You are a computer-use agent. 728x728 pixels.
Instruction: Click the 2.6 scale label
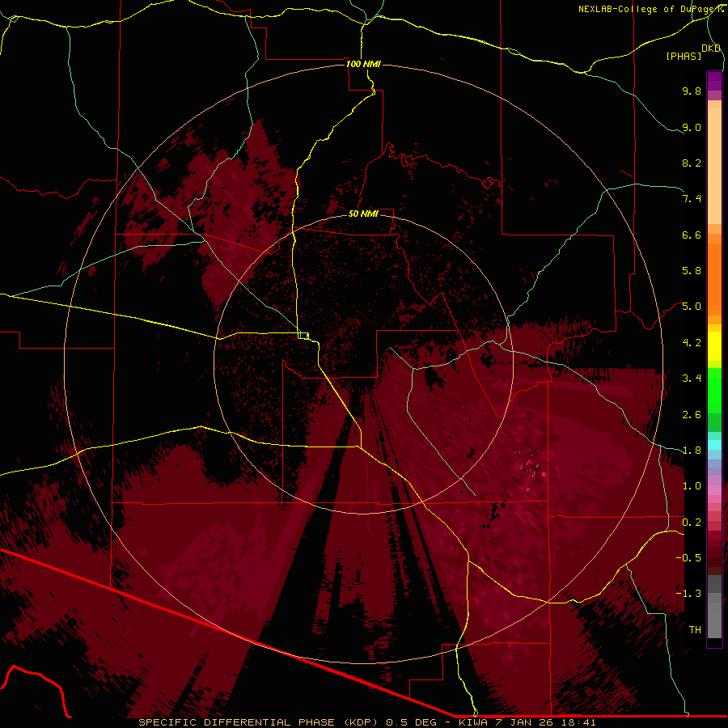click(x=692, y=415)
